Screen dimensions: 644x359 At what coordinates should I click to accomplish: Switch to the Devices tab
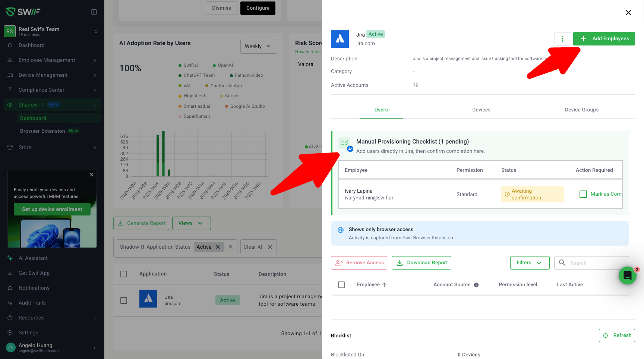481,110
